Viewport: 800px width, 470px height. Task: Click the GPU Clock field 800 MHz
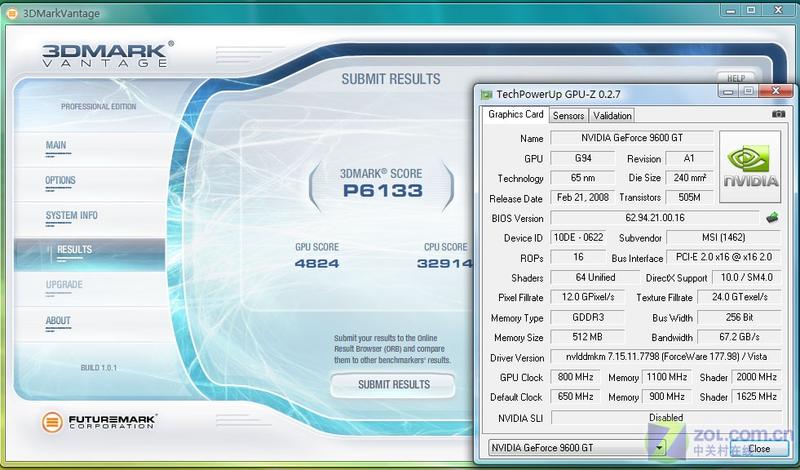tap(575, 377)
